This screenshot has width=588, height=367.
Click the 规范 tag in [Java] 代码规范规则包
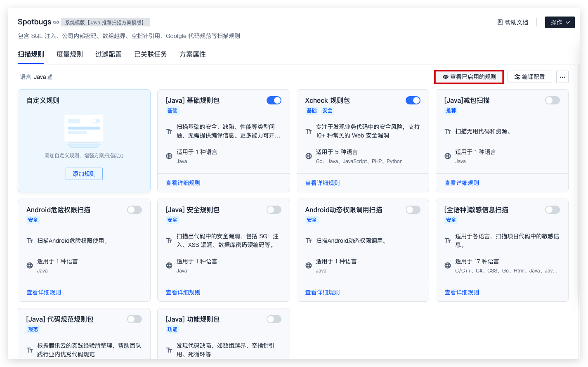pos(33,329)
